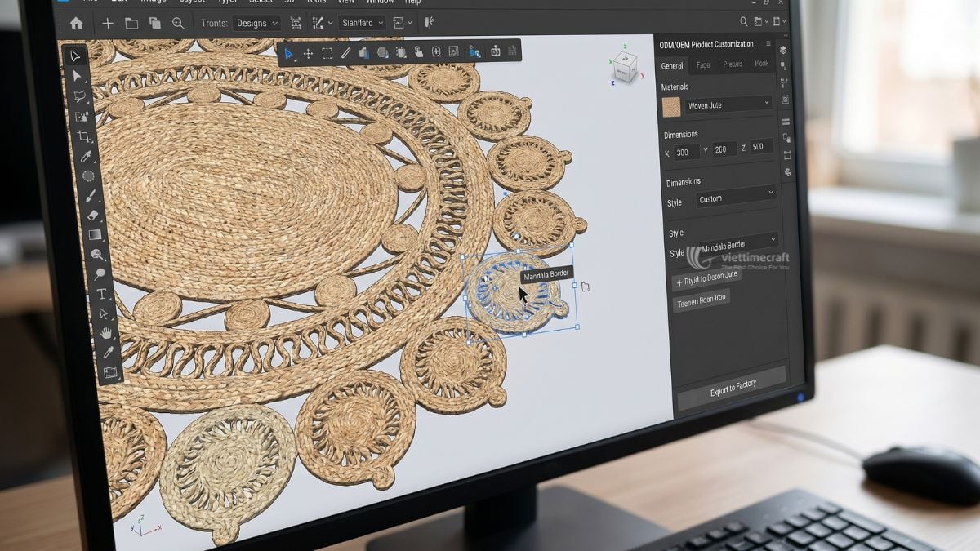The width and height of the screenshot is (980, 551).
Task: Open the View menu
Action: pyautogui.click(x=346, y=2)
